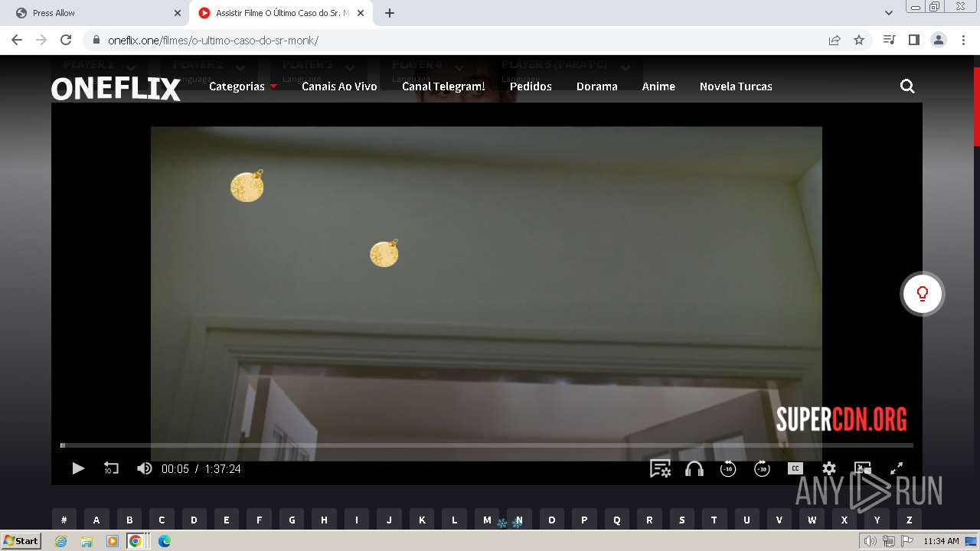980x551 pixels.
Task: Filter titles by letter H
Action: point(324,520)
